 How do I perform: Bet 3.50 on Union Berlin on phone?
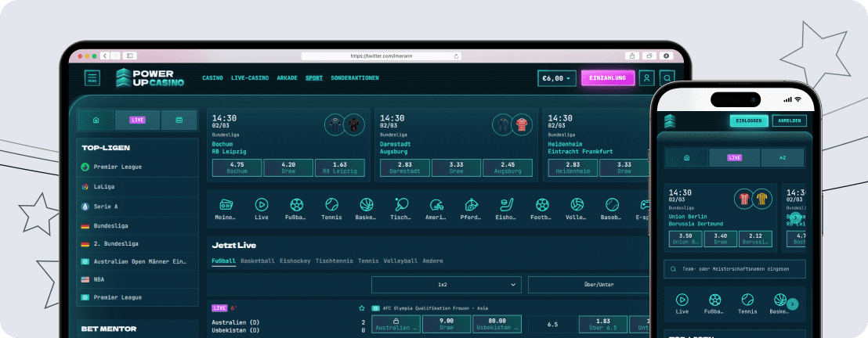point(685,239)
